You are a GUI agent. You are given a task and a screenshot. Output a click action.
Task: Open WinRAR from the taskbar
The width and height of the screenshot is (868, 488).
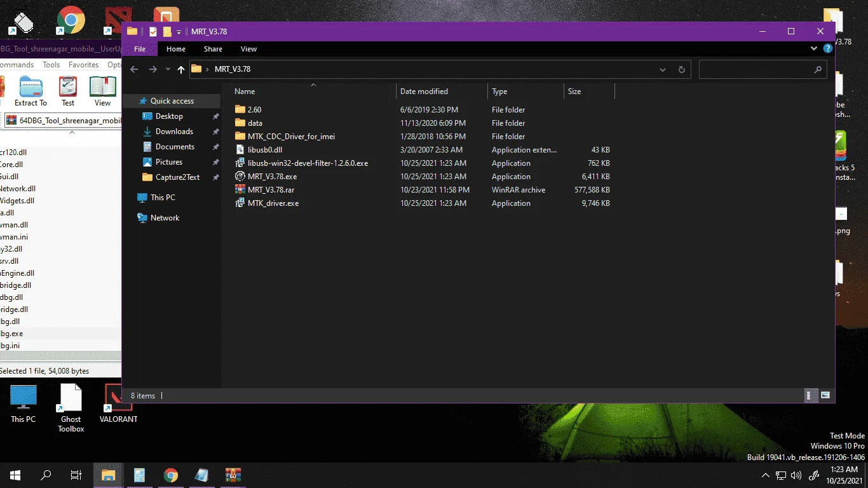[x=233, y=475]
